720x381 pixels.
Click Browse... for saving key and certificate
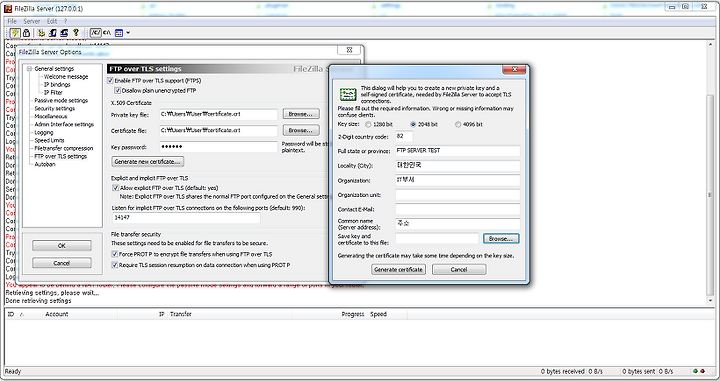pyautogui.click(x=501, y=239)
